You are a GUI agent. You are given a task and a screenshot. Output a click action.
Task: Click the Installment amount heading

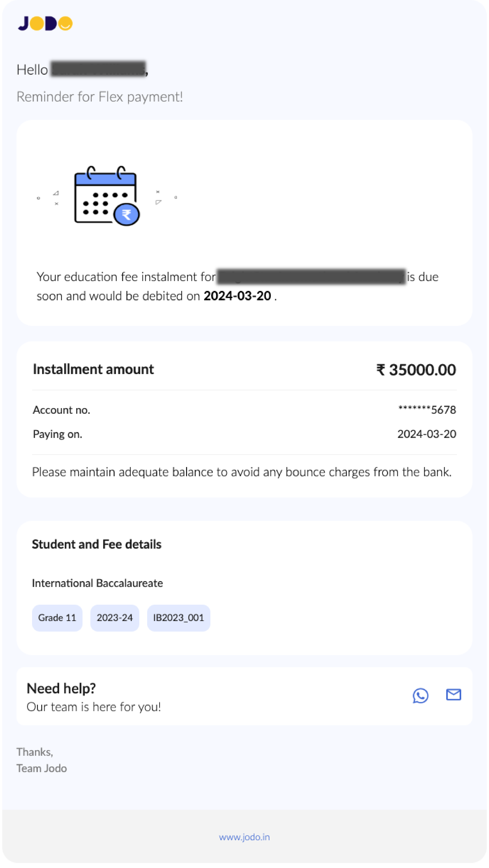[93, 369]
